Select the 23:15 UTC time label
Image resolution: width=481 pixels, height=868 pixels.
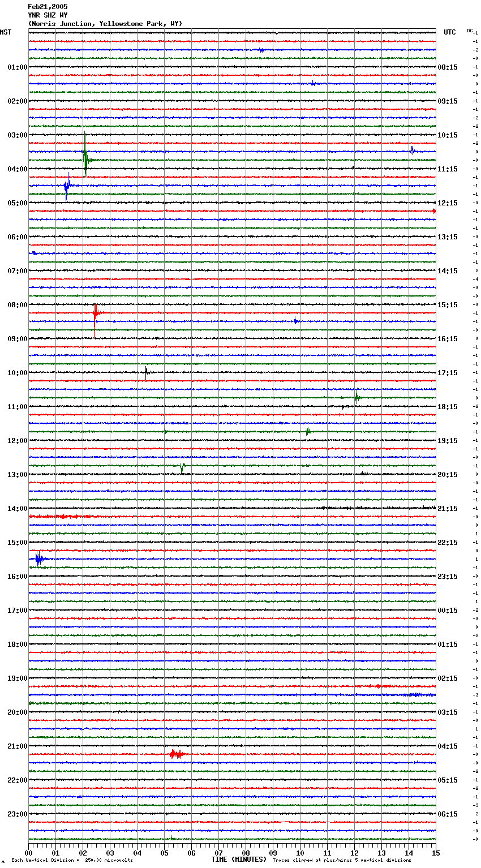click(448, 577)
